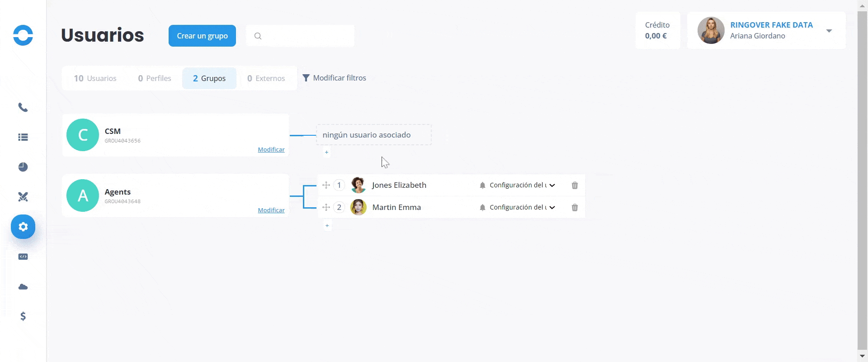
Task: Expand Jones Elizabeth's Configuración dropdown
Action: (x=552, y=185)
